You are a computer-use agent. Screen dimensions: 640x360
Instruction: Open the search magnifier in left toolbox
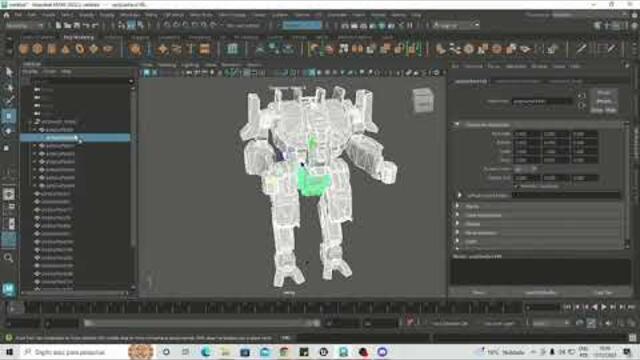8,258
